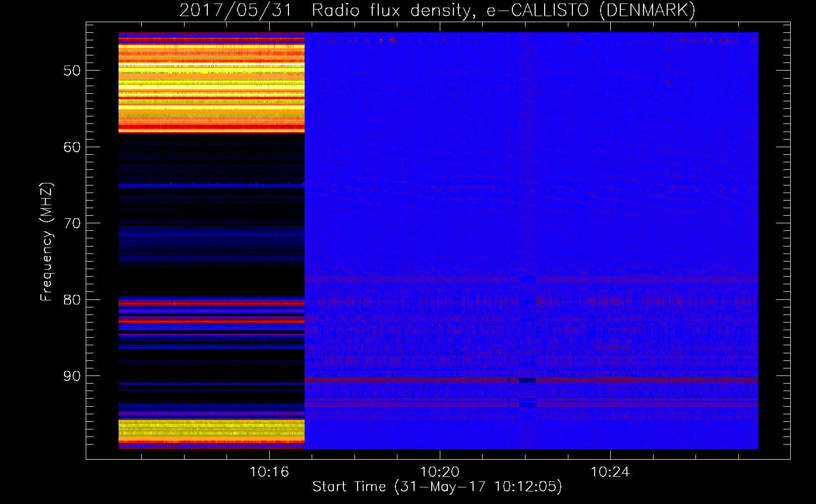This screenshot has width=816, height=504.
Task: Click the 'Frequency (MHZ)' y-axis label
Action: [x=46, y=242]
